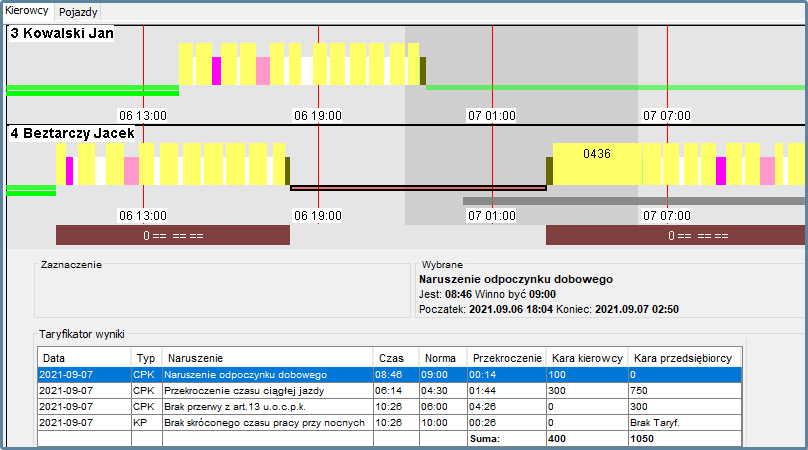Click the 1050 total cell
The width and height of the screenshot is (808, 450).
point(685,439)
